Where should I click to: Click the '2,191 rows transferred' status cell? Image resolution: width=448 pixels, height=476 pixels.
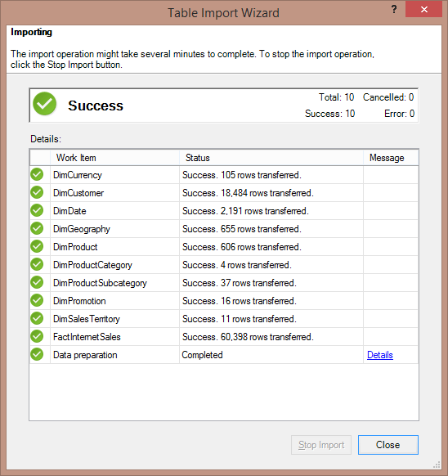[x=271, y=211]
